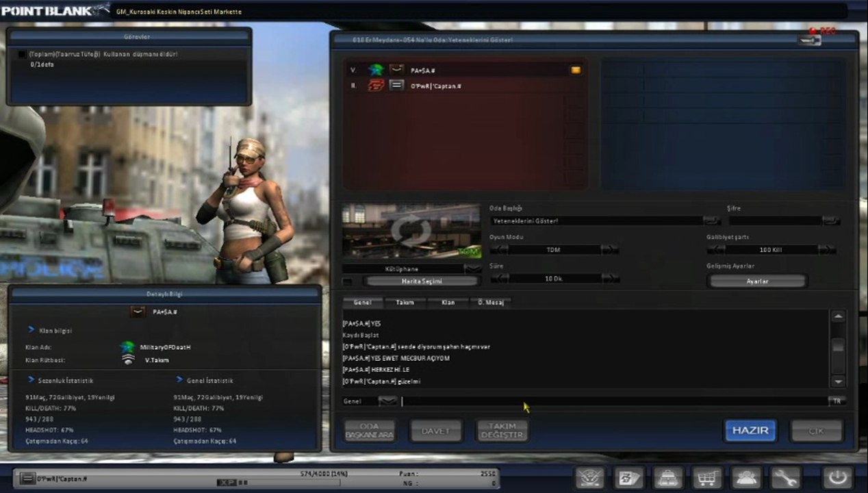Viewport: 868px width, 493px height.
Task: Switch to the Genel chat tab
Action: [x=363, y=302]
